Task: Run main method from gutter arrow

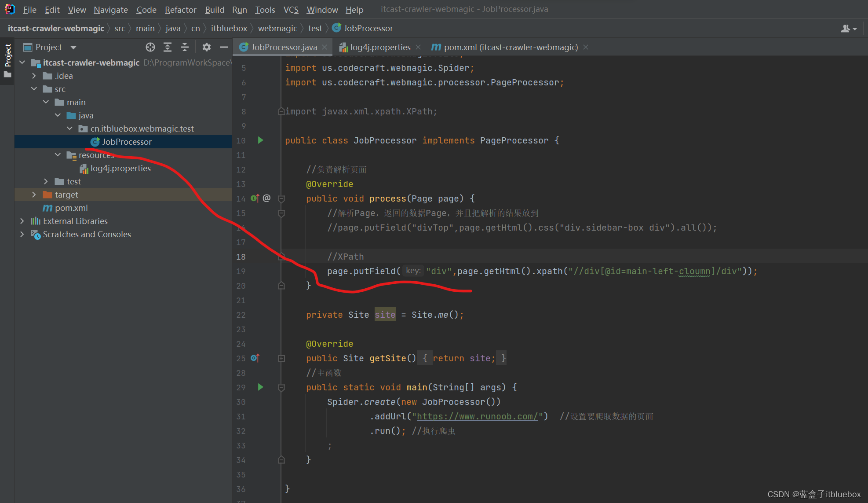Action: pyautogui.click(x=260, y=387)
